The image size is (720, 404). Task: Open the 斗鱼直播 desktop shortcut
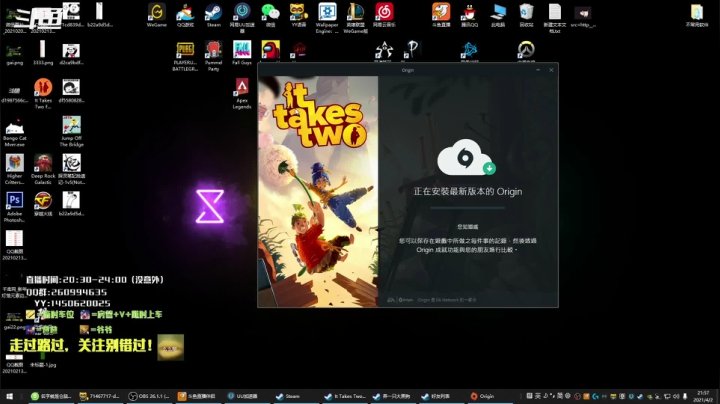[441, 16]
